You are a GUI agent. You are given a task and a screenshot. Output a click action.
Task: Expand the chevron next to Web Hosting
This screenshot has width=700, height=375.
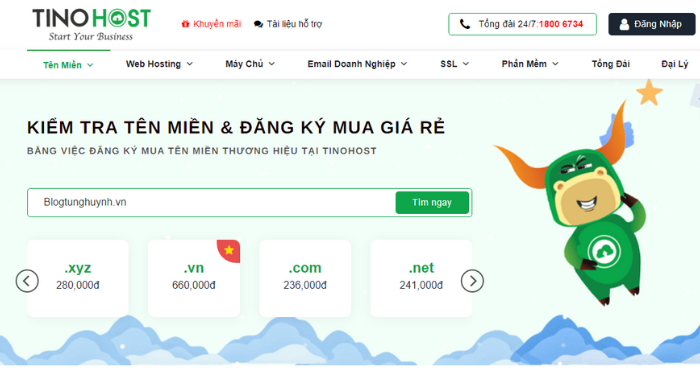tap(189, 64)
